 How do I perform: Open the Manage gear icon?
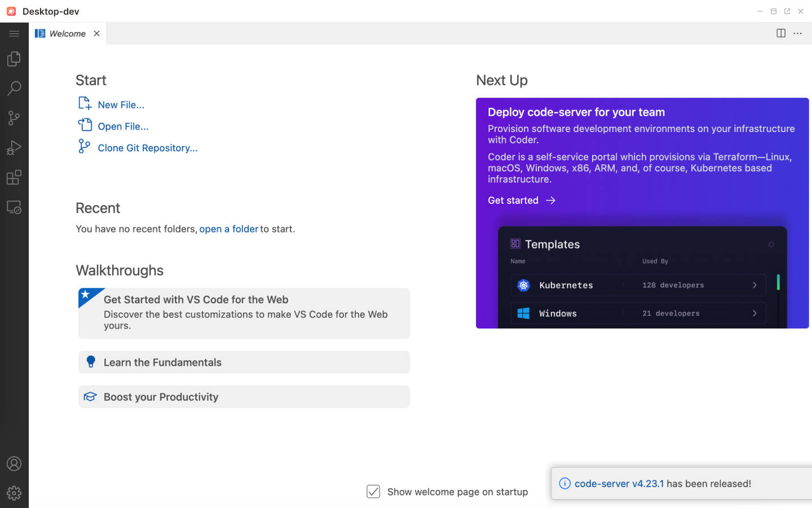pyautogui.click(x=14, y=493)
